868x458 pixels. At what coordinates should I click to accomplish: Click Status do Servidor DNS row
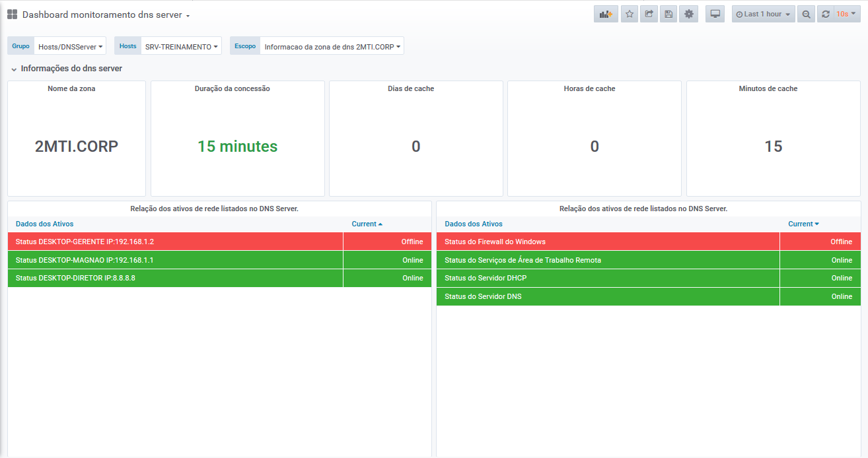649,296
